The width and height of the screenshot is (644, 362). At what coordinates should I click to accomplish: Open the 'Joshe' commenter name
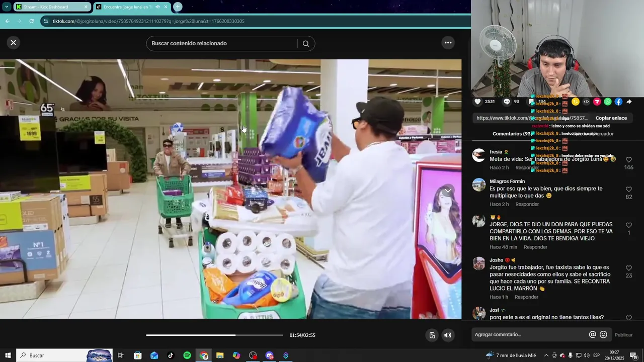(x=497, y=260)
